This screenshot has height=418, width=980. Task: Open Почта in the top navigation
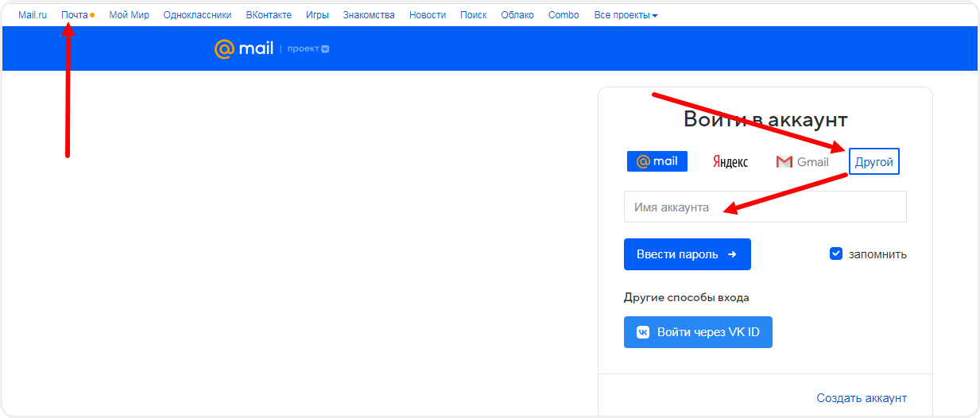coord(75,15)
